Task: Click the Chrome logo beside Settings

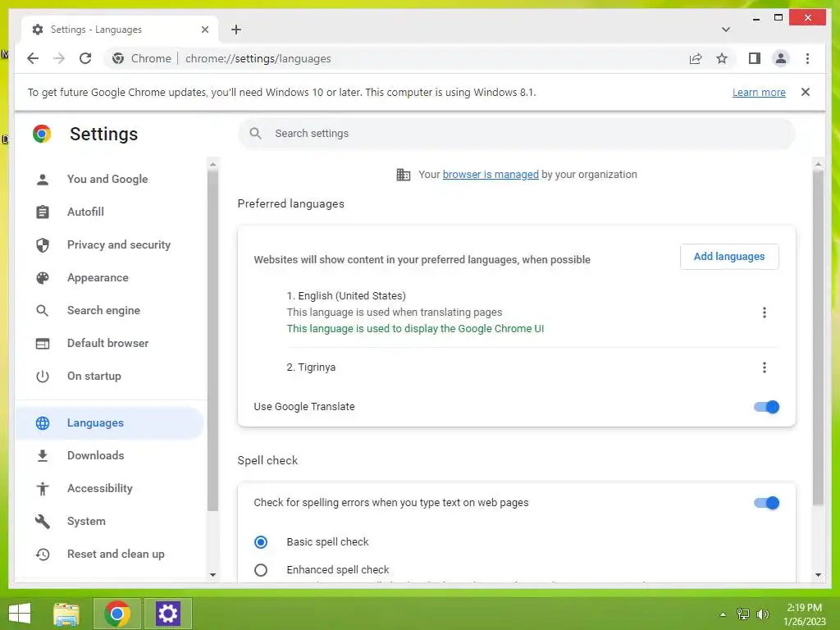Action: 41,134
